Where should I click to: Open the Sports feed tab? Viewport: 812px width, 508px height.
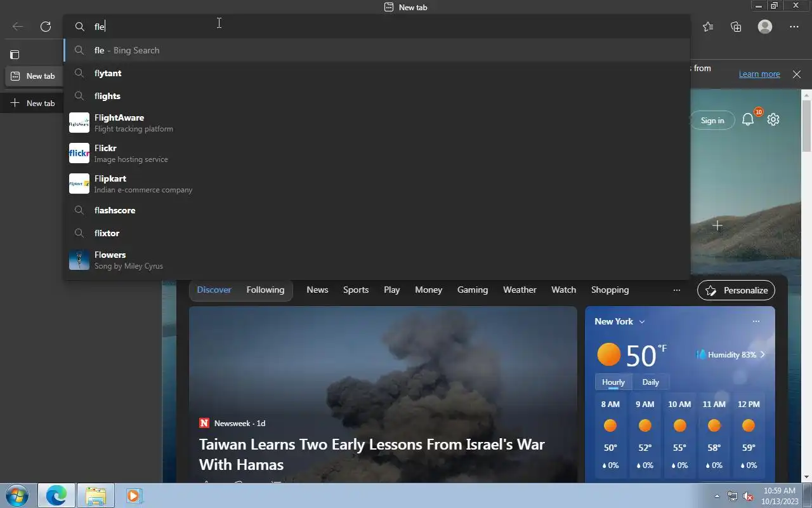356,290
